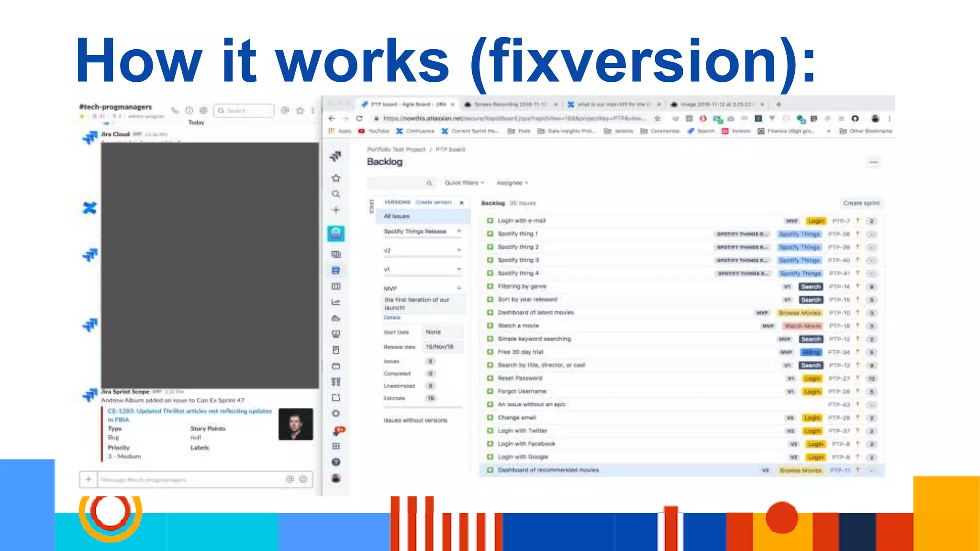This screenshot has height=551, width=980.
Task: Open the Reports chart icon in Jira sidebar
Action: [x=336, y=302]
